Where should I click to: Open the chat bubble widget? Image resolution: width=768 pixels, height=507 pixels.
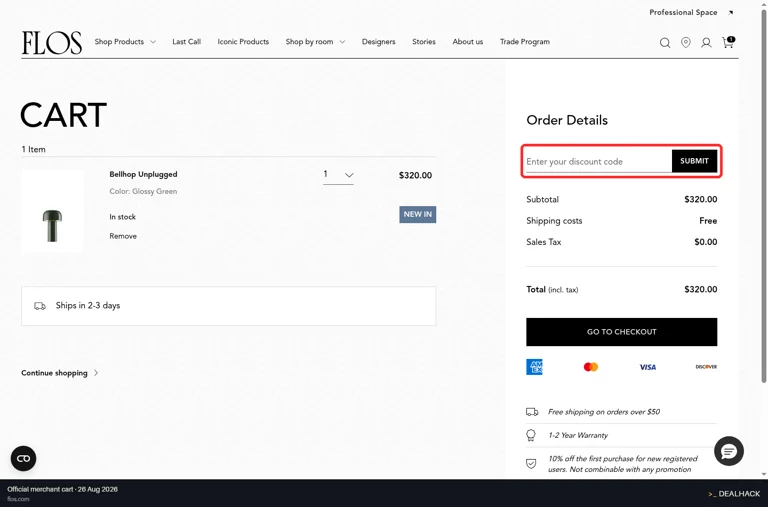point(728,451)
